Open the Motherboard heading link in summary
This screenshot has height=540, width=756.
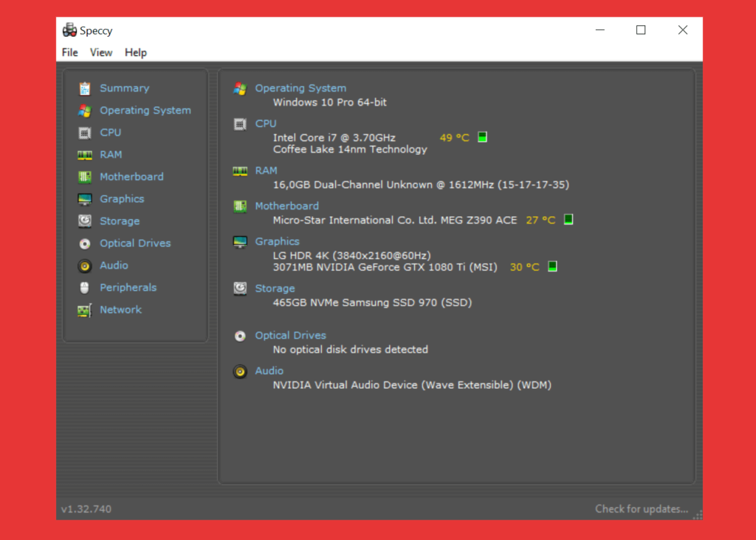287,206
